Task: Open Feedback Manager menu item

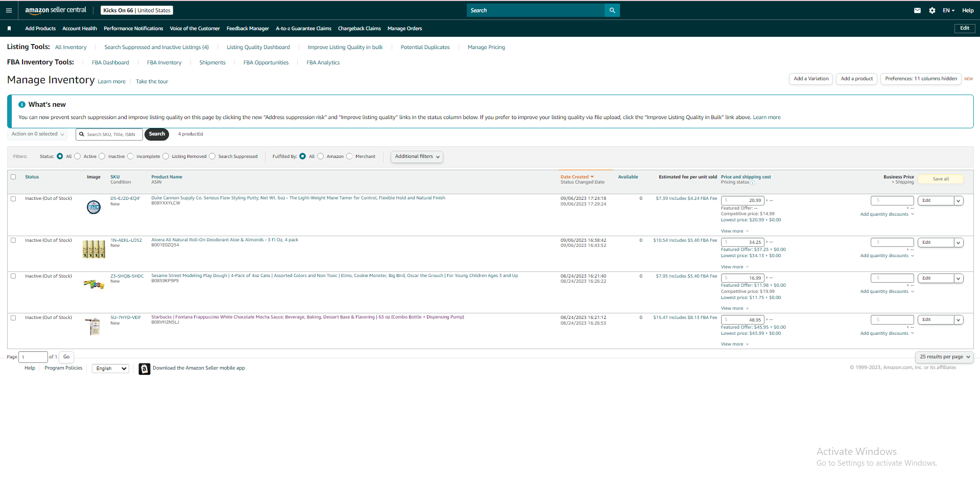Action: 248,29
